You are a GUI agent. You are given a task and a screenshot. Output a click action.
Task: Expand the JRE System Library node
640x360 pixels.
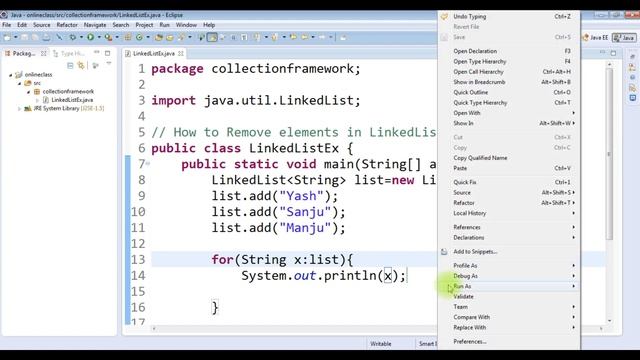tap(19, 109)
